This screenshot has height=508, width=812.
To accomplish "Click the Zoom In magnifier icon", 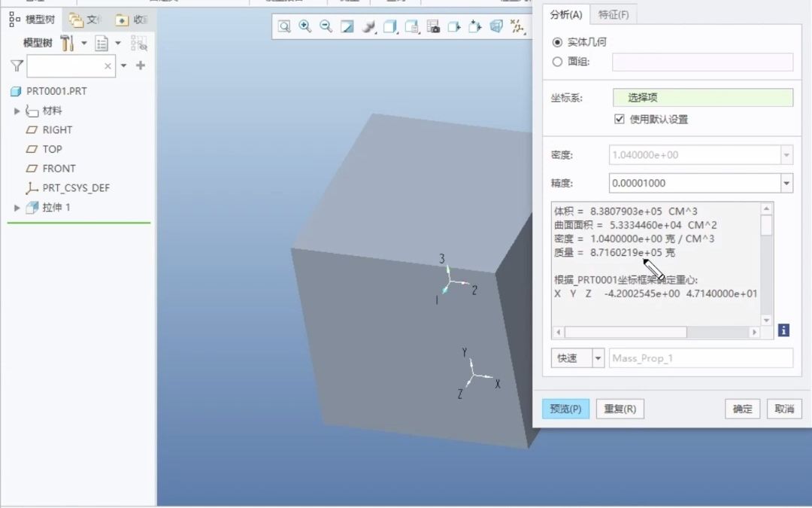I will 305,27.
